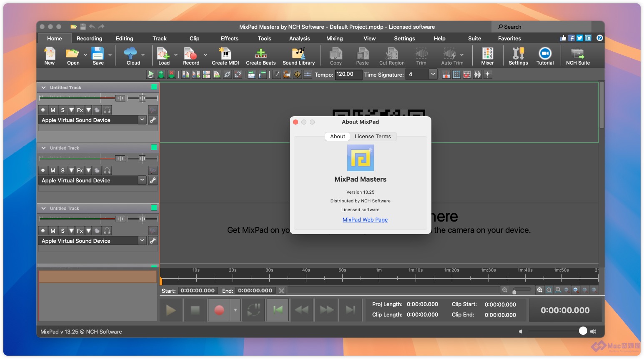The image size is (644, 359).
Task: Click the Stop transport button
Action: point(195,310)
